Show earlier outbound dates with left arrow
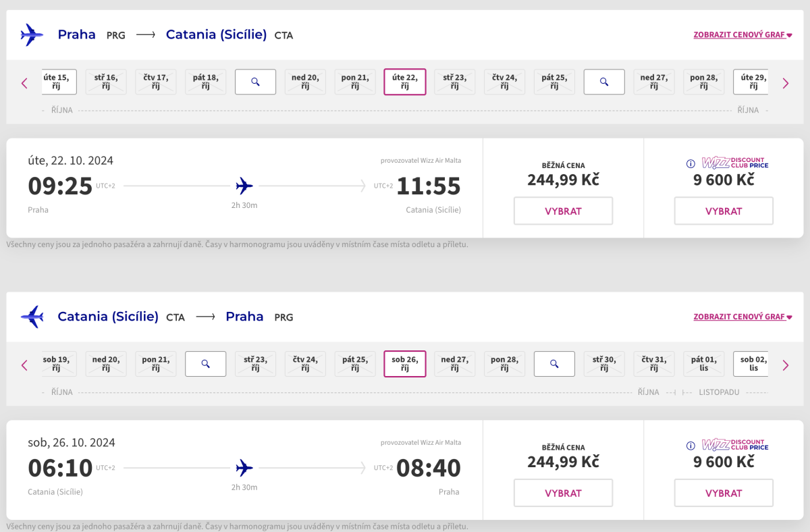Screen dimensions: 810x532 coord(24,83)
